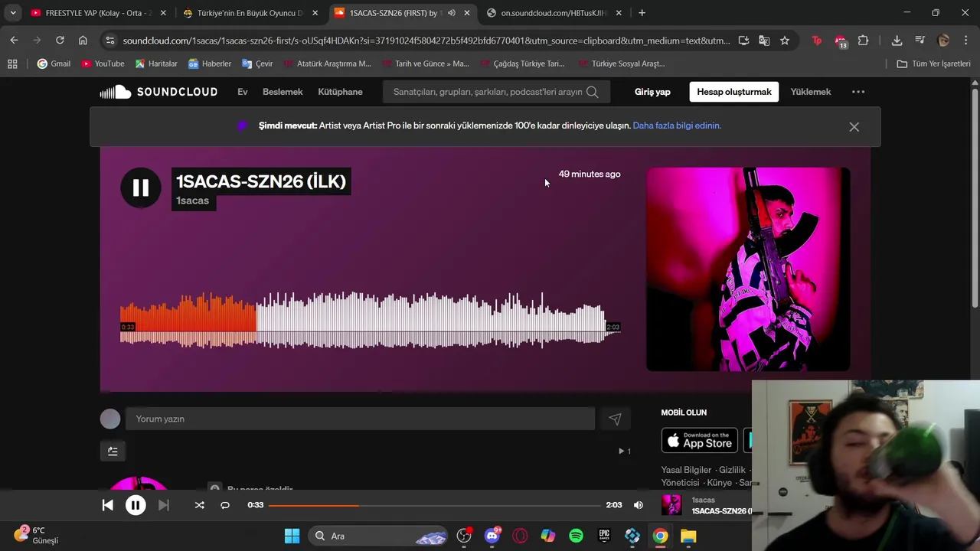Viewport: 980px width, 551px height.
Task: Pause the track with the large button beside the title
Action: 141,187
